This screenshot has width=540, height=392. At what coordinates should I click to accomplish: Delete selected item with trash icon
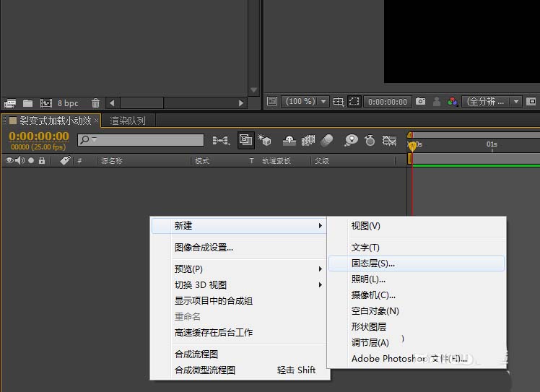pos(95,103)
